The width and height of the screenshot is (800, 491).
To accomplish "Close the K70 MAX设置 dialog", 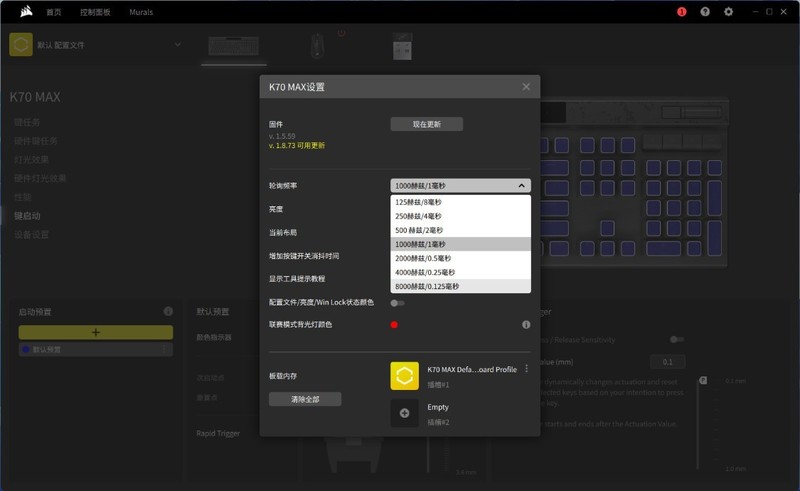I will coord(526,87).
